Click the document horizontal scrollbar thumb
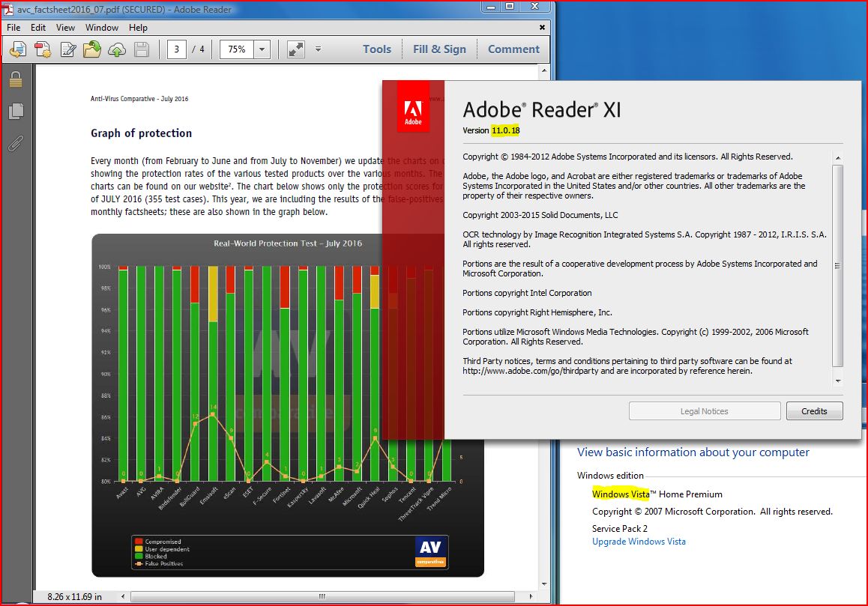Screen dimensions: 868x606 click(x=322, y=596)
